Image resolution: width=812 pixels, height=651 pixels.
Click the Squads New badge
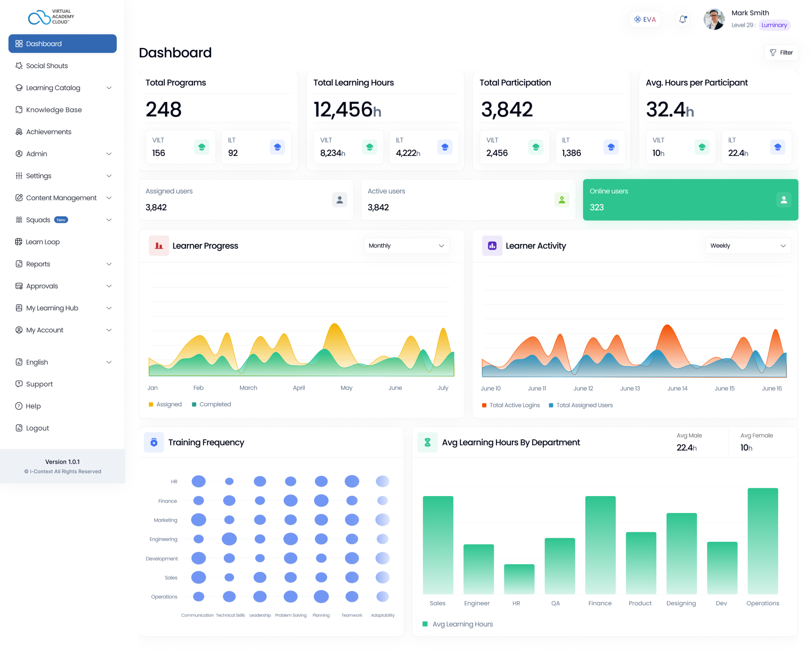(61, 220)
